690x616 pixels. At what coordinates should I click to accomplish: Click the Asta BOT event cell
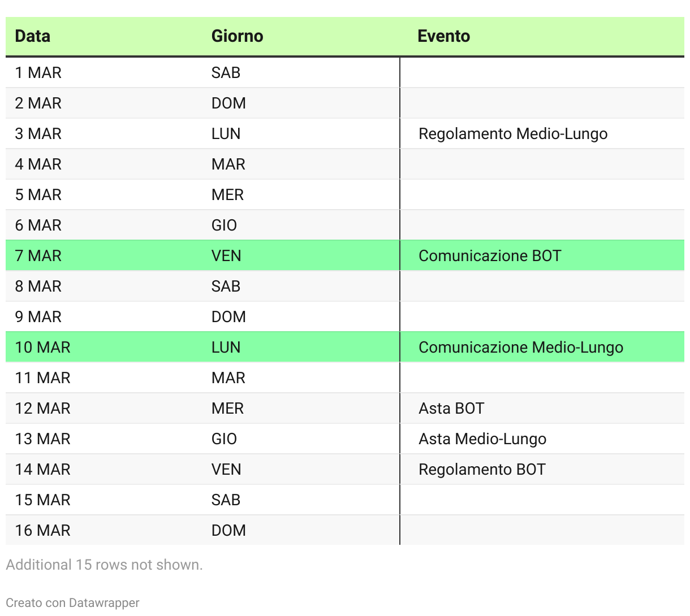(x=451, y=409)
